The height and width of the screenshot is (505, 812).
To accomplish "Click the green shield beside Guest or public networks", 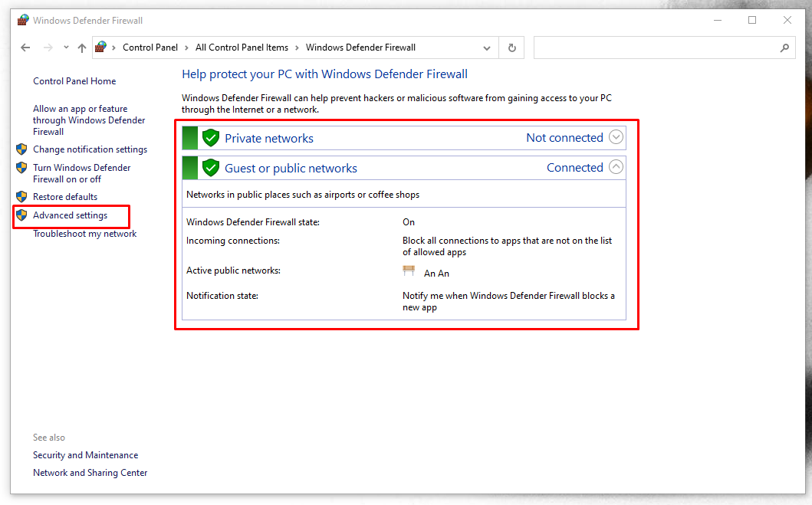I will tap(211, 168).
